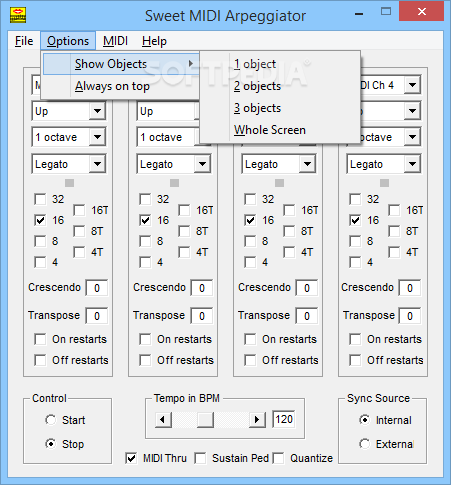The image size is (451, 485).
Task: Click second column's Crescendo value field
Action: 202,288
